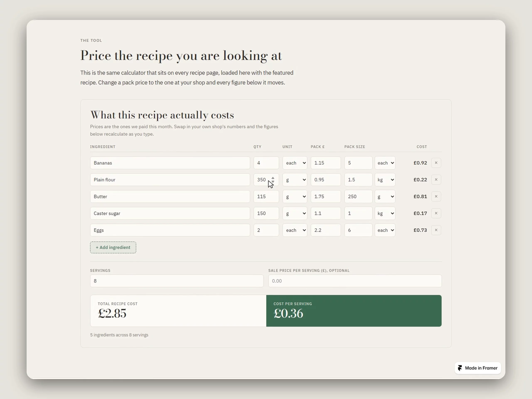The height and width of the screenshot is (399, 532).
Task: Remove the Eggs ingredient row
Action: pyautogui.click(x=436, y=230)
